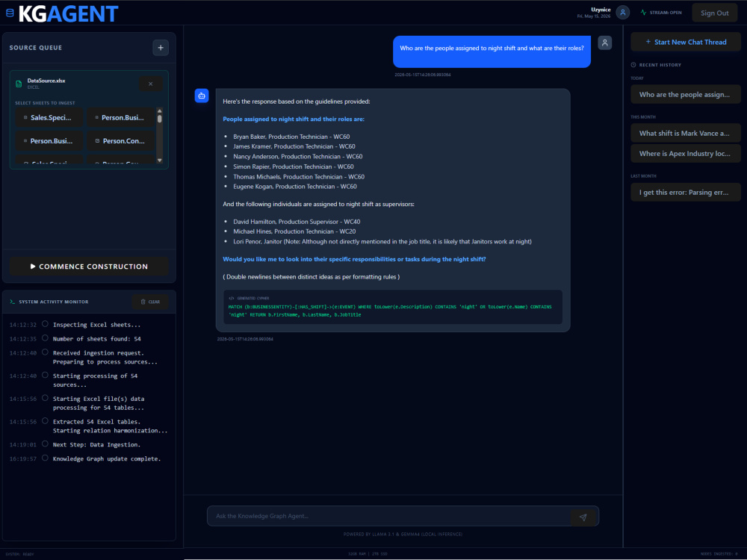Image resolution: width=747 pixels, height=560 pixels.
Task: Click the 'Ask the Knowledge Graph Agent...' input
Action: [x=388, y=516]
